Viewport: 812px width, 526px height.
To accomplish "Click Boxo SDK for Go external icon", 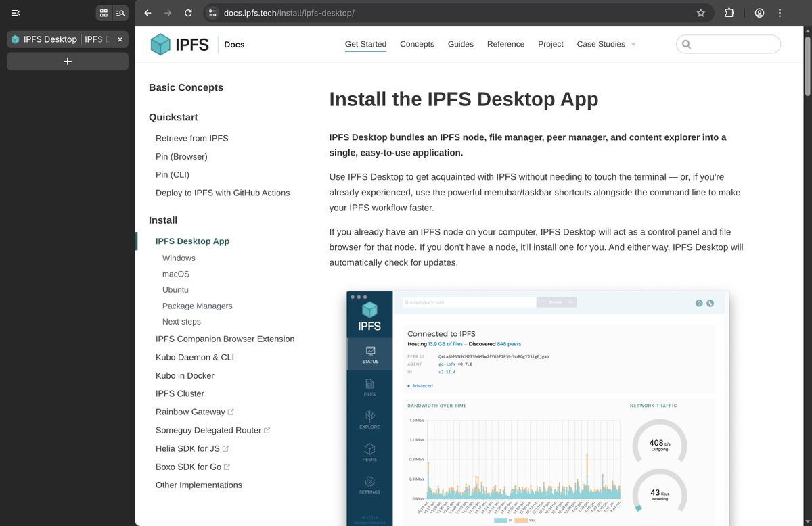I will (227, 467).
